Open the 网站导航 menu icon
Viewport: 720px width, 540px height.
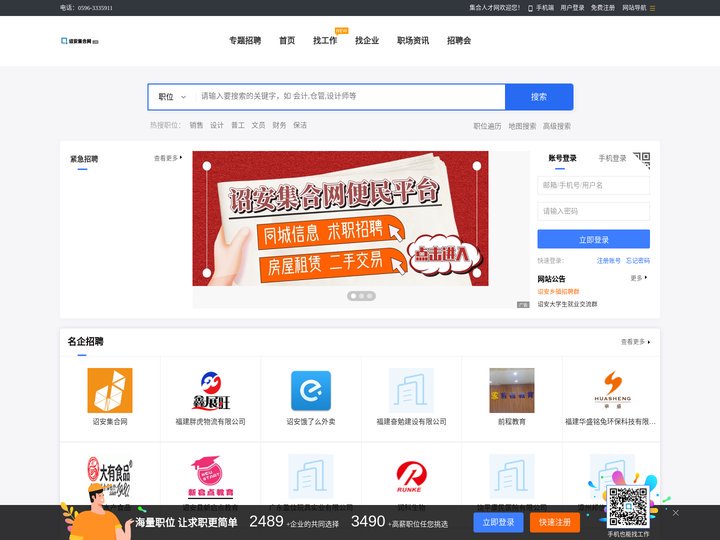pos(652,8)
